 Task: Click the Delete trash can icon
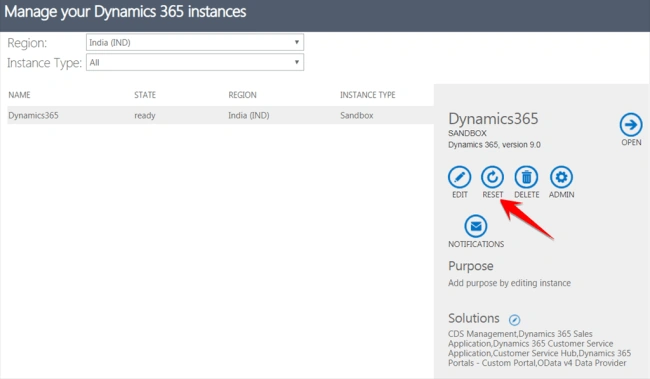[x=526, y=177]
